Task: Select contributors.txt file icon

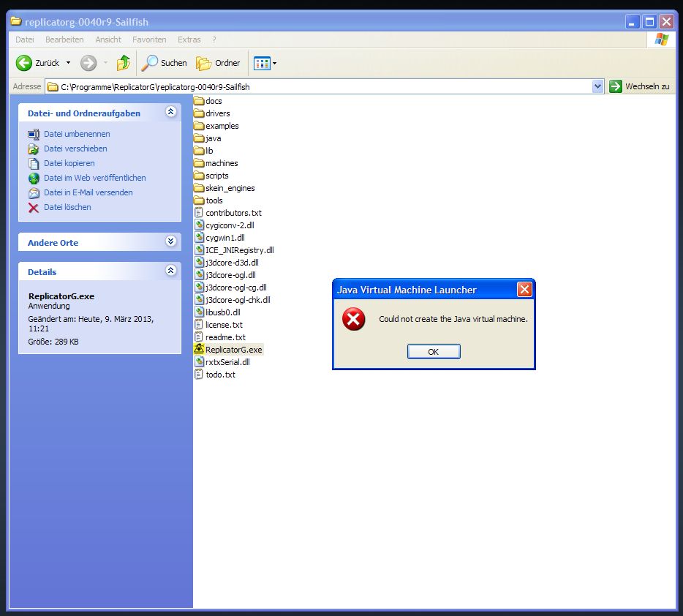Action: [x=199, y=213]
